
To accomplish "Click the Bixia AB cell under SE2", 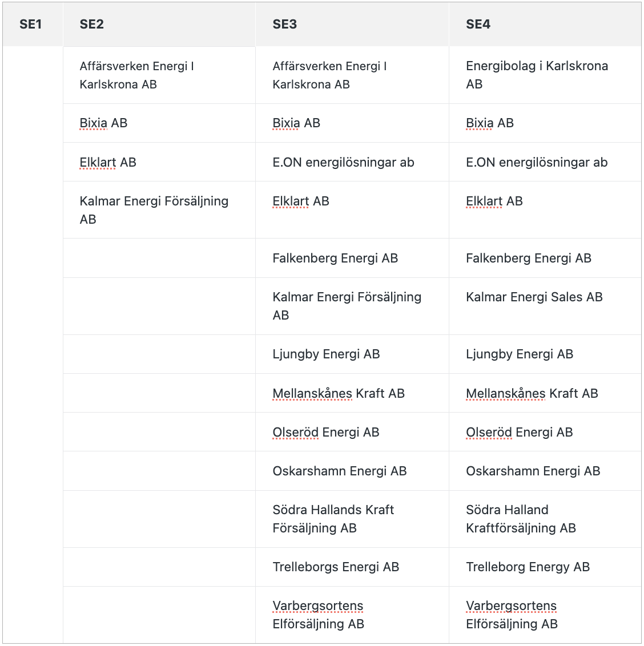I will 159,123.
